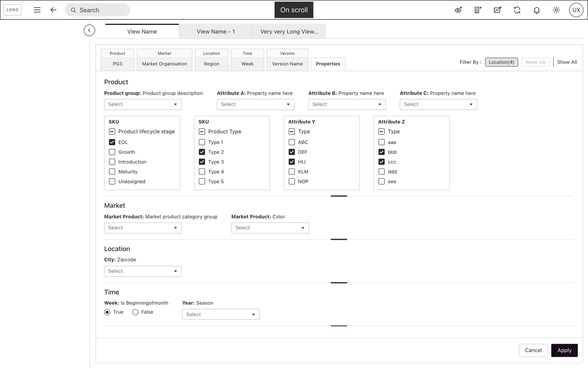The width and height of the screenshot is (588, 368).
Task: Check the Growth lifecycle stage checkbox
Action: 112,152
